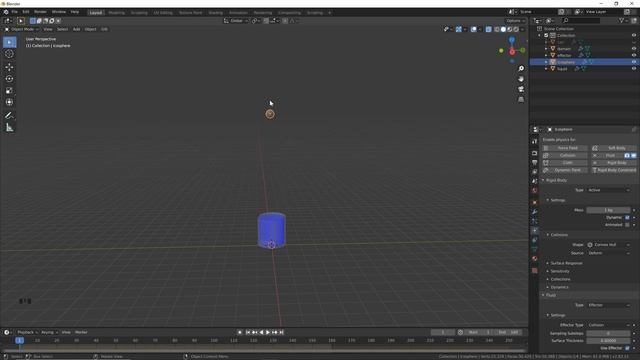Enable Soft Body physics
This screenshot has height=360, width=640.
tap(614, 148)
